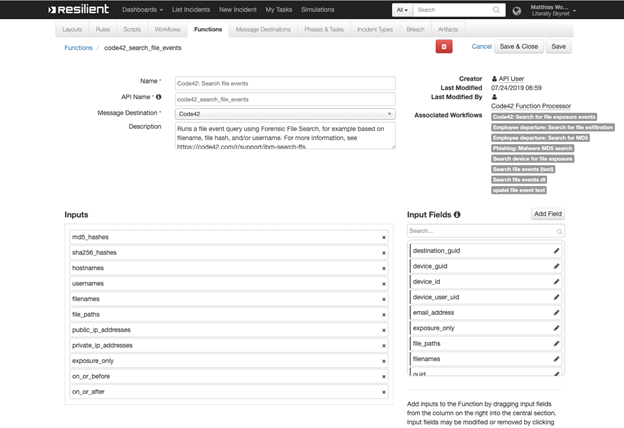Click the Name text field

[285, 83]
